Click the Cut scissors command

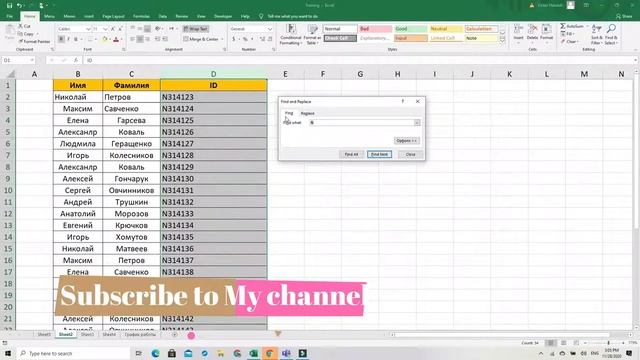[24, 26]
